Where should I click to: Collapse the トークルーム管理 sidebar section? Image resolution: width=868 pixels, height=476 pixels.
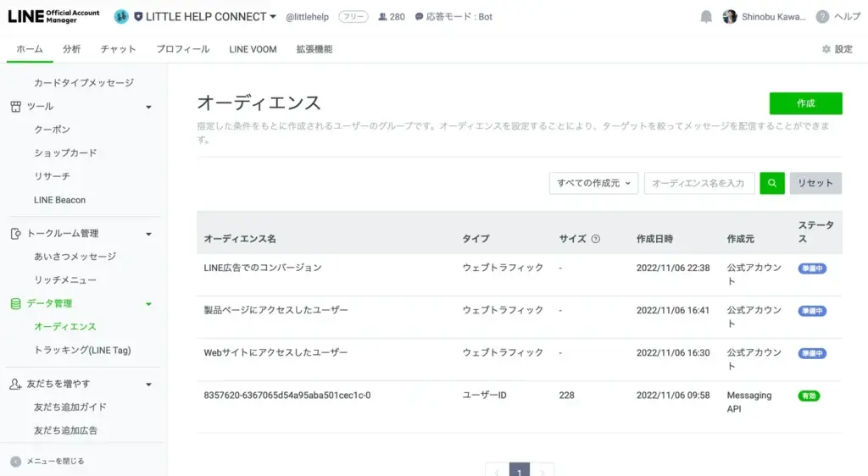[148, 234]
